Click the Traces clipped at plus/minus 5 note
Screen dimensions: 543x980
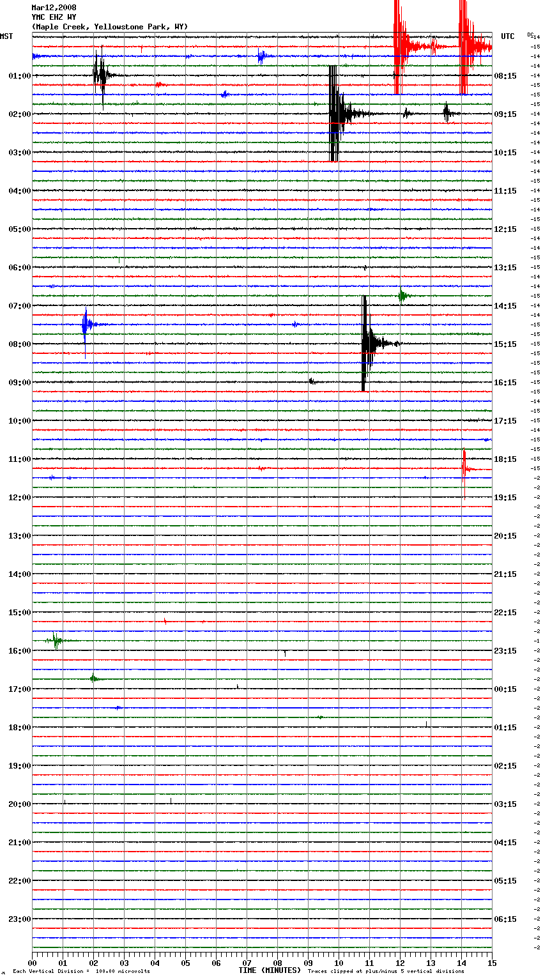pos(386,972)
